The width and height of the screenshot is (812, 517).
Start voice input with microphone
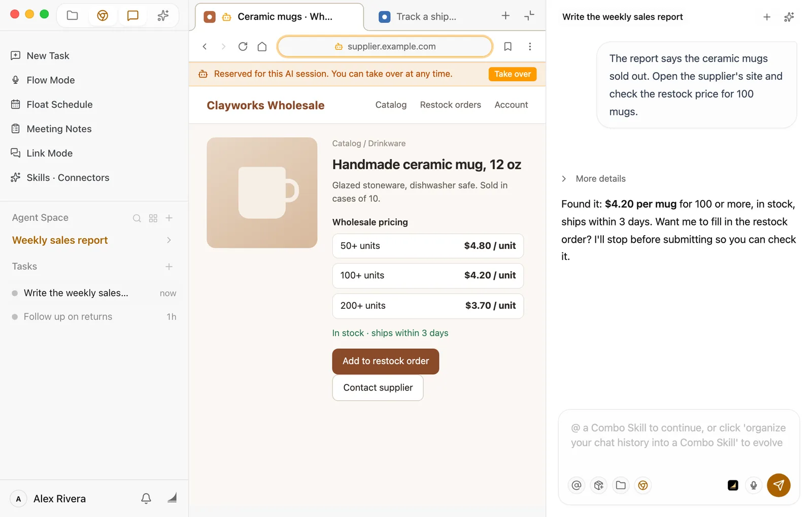coord(754,486)
